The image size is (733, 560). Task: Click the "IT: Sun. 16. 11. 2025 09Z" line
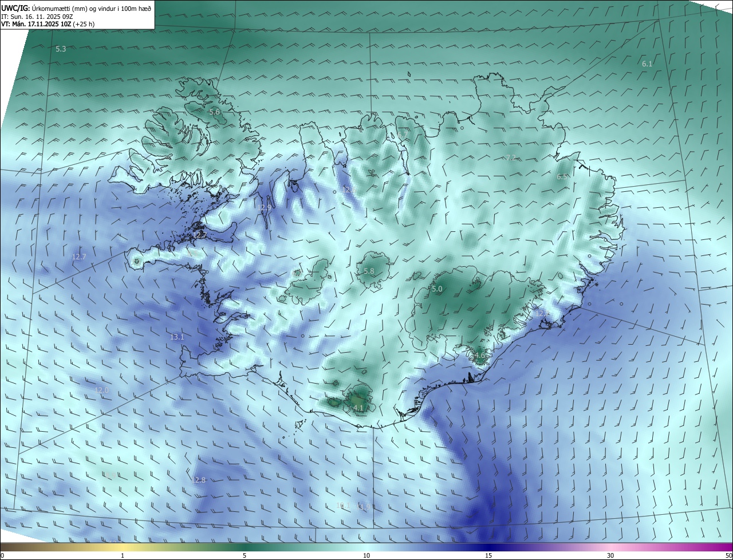click(x=37, y=17)
